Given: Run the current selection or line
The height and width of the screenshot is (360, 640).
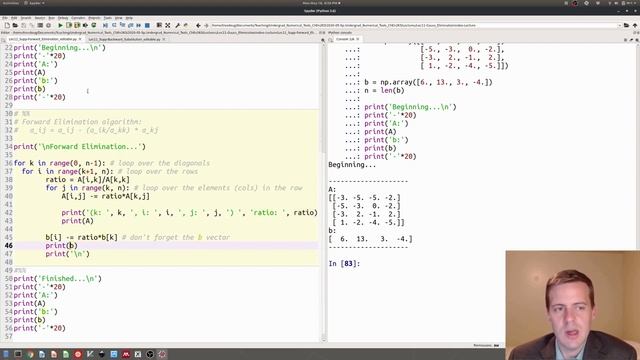Looking at the screenshot, I should pyautogui.click(x=85, y=25).
